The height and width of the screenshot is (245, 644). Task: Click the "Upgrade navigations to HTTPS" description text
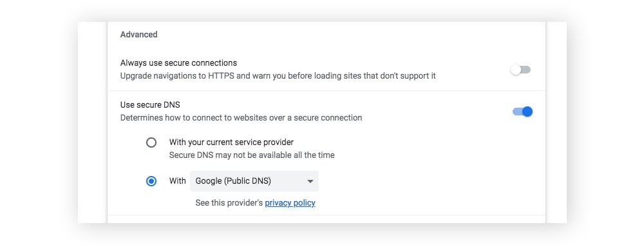tap(278, 76)
